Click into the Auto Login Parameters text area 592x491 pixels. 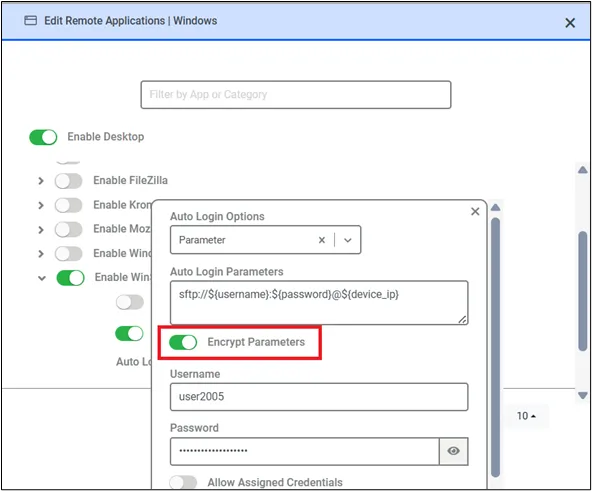pos(319,303)
